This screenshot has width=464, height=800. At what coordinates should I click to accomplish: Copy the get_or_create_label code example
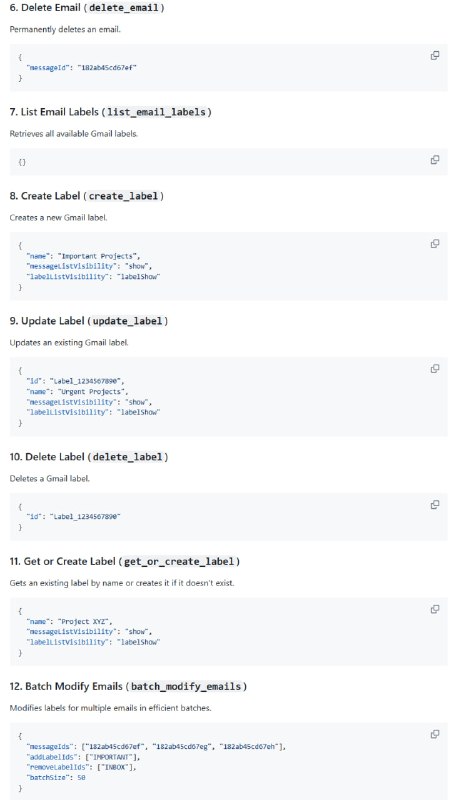435,609
